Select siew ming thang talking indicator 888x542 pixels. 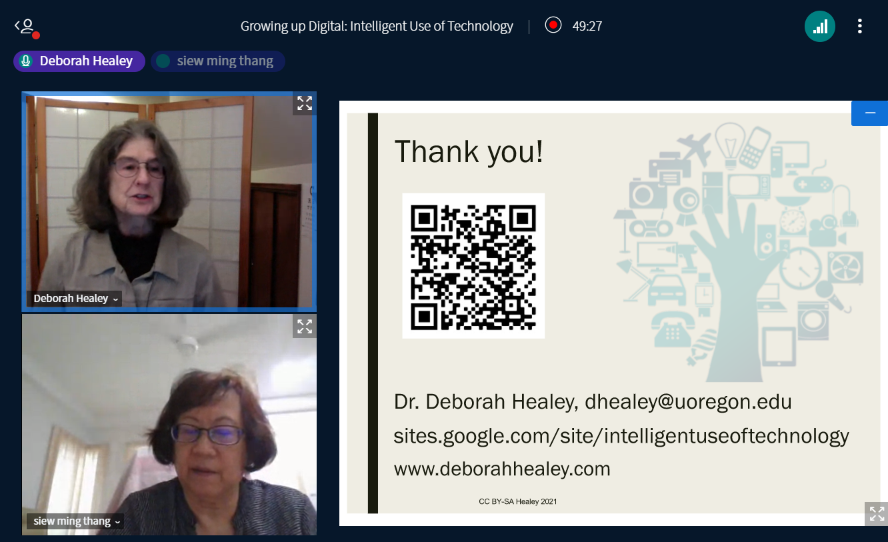pyautogui.click(x=217, y=61)
